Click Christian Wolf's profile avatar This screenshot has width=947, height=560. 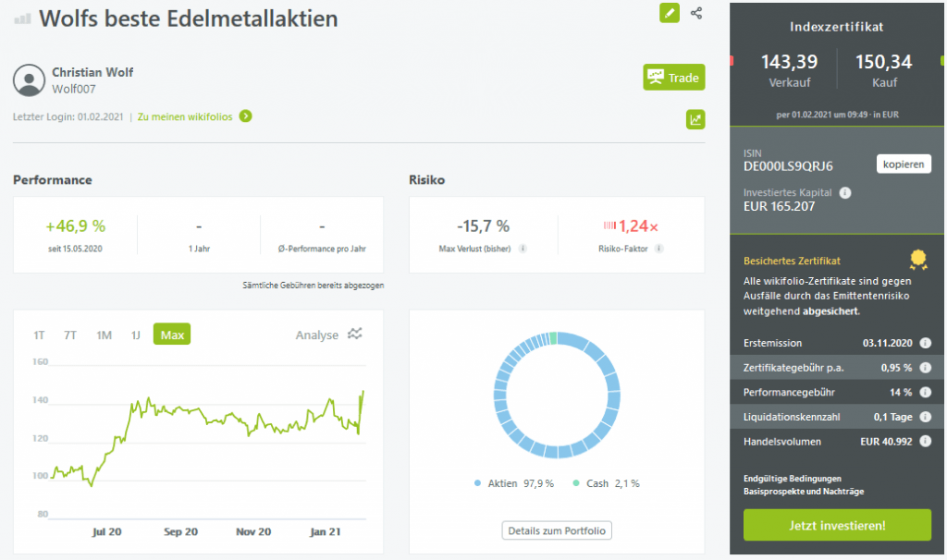(x=29, y=80)
